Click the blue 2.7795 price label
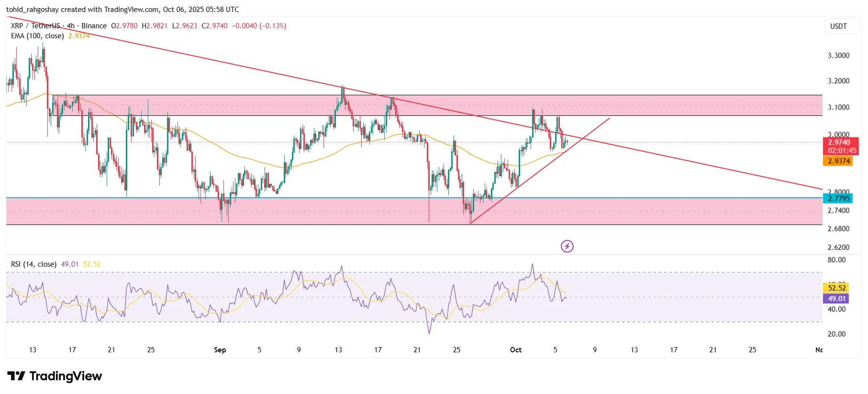Viewport: 868px width, 394px height. coord(839,198)
